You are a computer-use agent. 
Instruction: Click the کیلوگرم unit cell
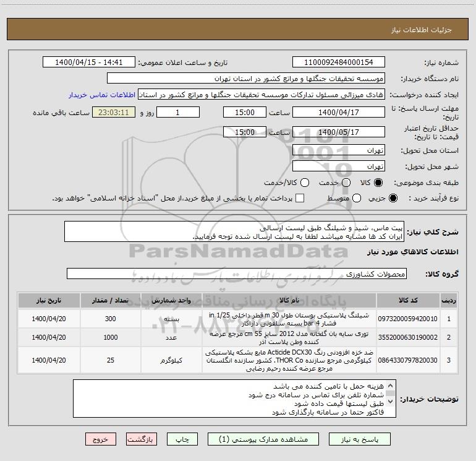171,360
